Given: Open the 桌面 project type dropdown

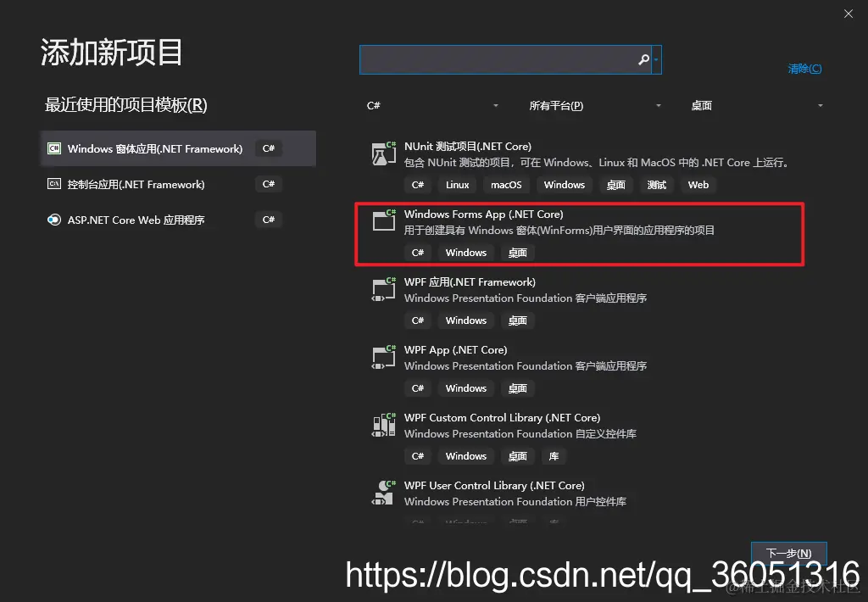Looking at the screenshot, I should click(754, 105).
